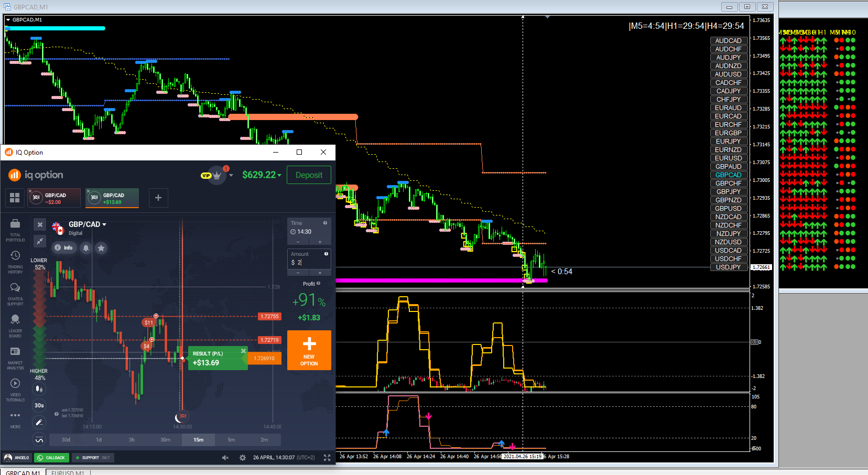Select the 3h chart timeframe
868x475 pixels.
(132, 440)
